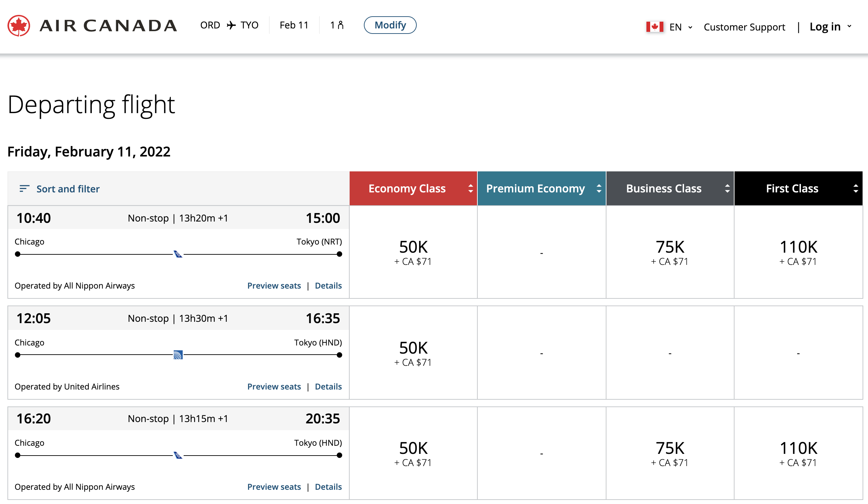The width and height of the screenshot is (868, 504).
Task: Click the ANA tail icon on 10:40 flight
Action: pos(178,254)
